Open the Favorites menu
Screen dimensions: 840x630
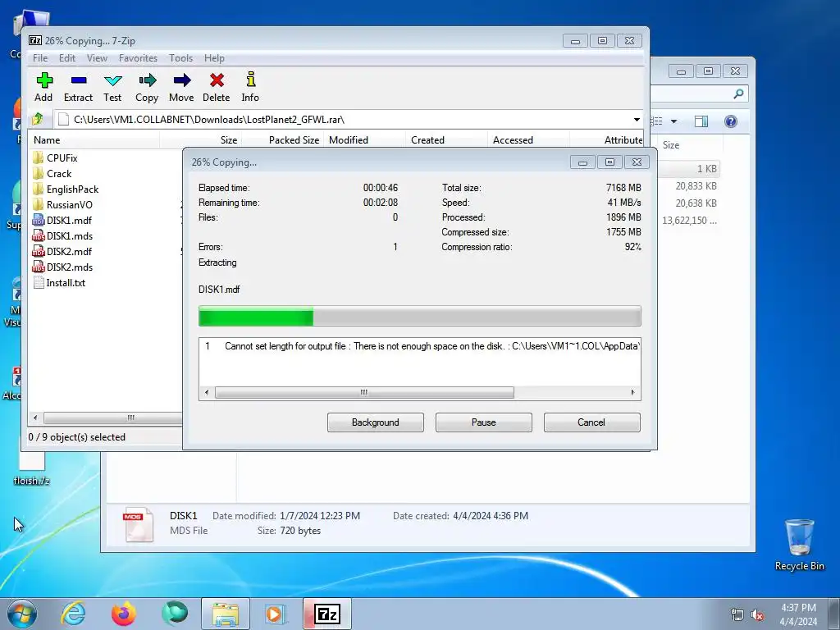tap(138, 58)
